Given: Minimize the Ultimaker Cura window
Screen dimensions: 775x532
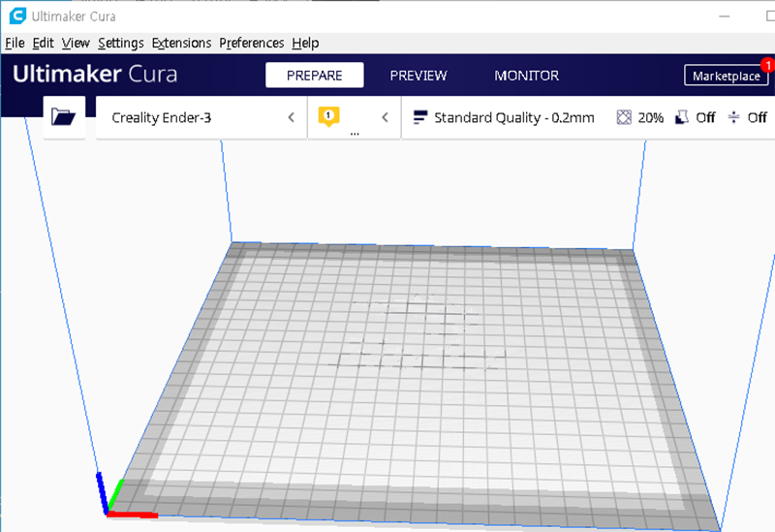Looking at the screenshot, I should (x=724, y=16).
